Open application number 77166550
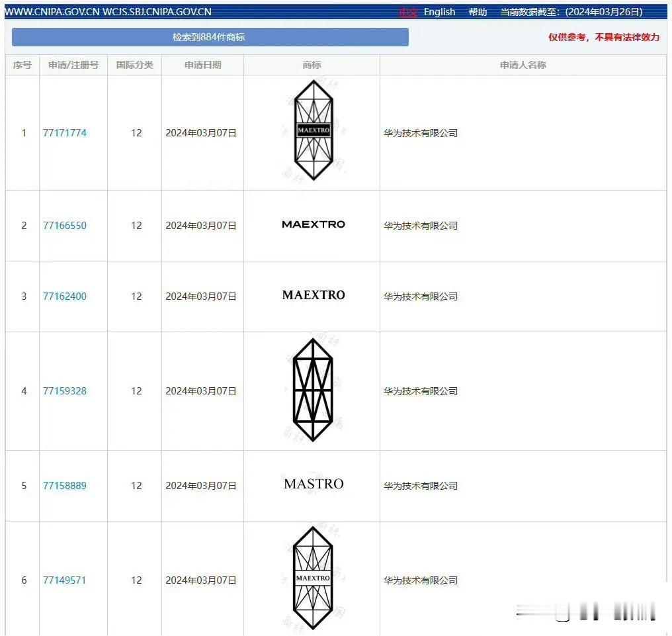 65,226
